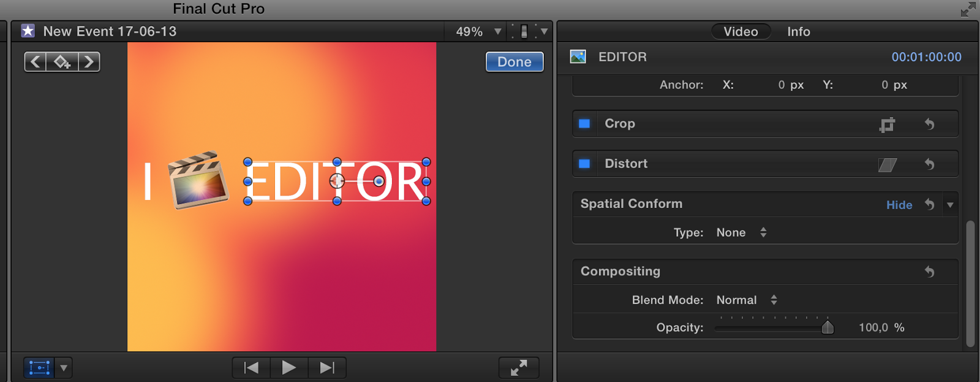Viewport: 980px width, 382px height.
Task: Toggle window full screen arrows icon
Action: 968,9
